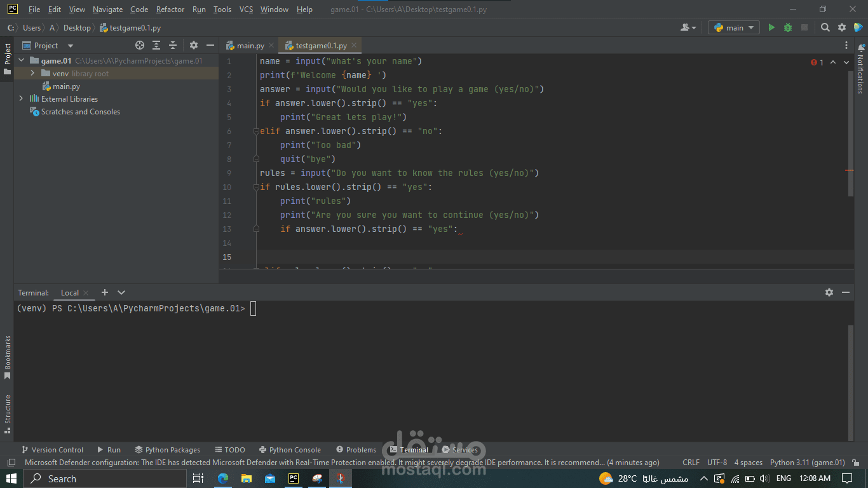Collapse the game.01 project root
Image resolution: width=868 pixels, height=488 pixels.
pyautogui.click(x=21, y=61)
